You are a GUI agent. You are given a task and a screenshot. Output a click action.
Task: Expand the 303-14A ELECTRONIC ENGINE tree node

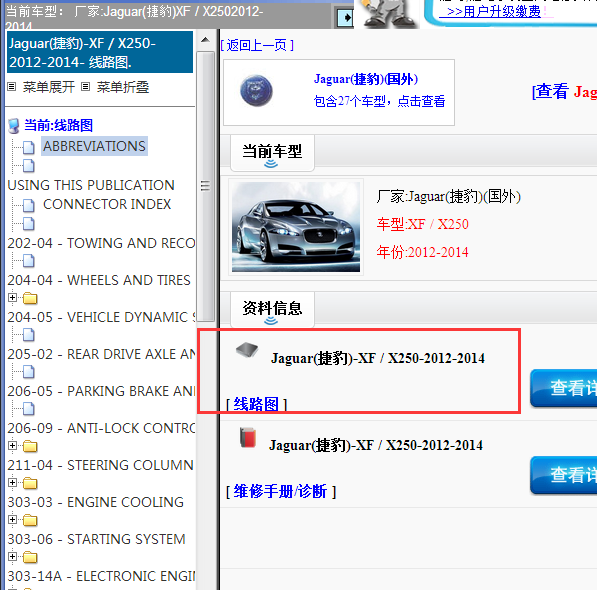13,557
